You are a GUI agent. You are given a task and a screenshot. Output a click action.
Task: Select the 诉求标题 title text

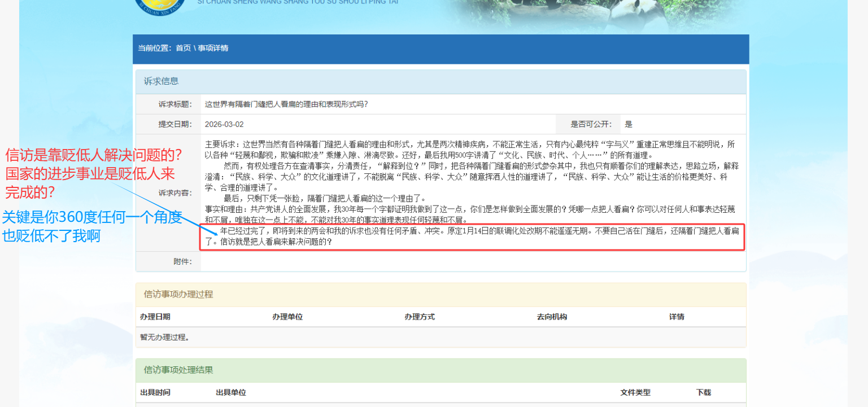tap(286, 104)
